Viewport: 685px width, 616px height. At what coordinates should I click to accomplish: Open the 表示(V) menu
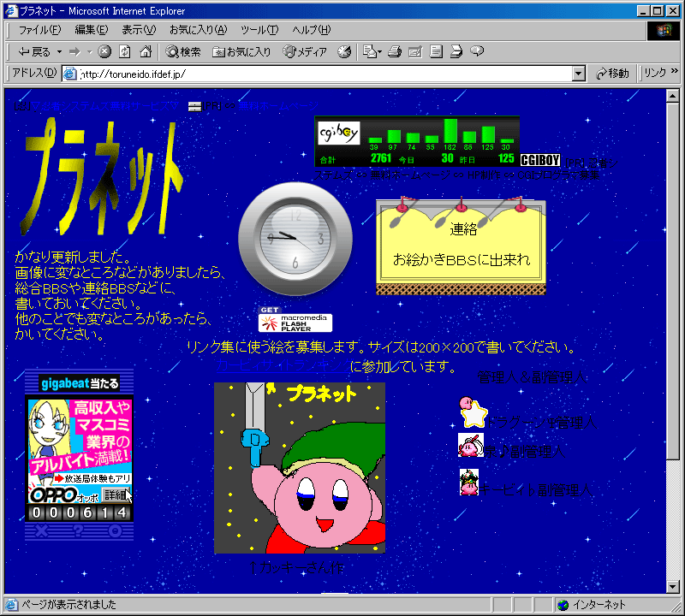click(x=139, y=30)
